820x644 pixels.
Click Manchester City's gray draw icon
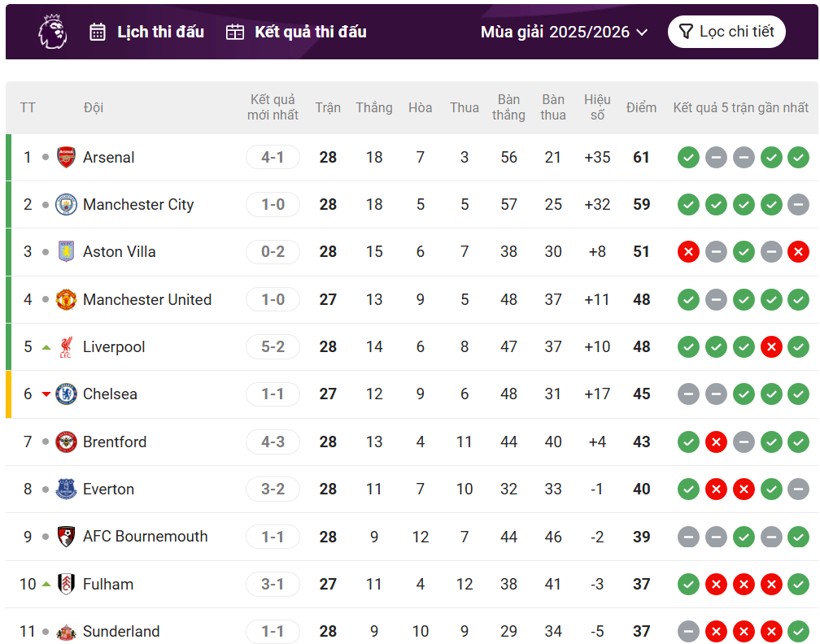[798, 205]
